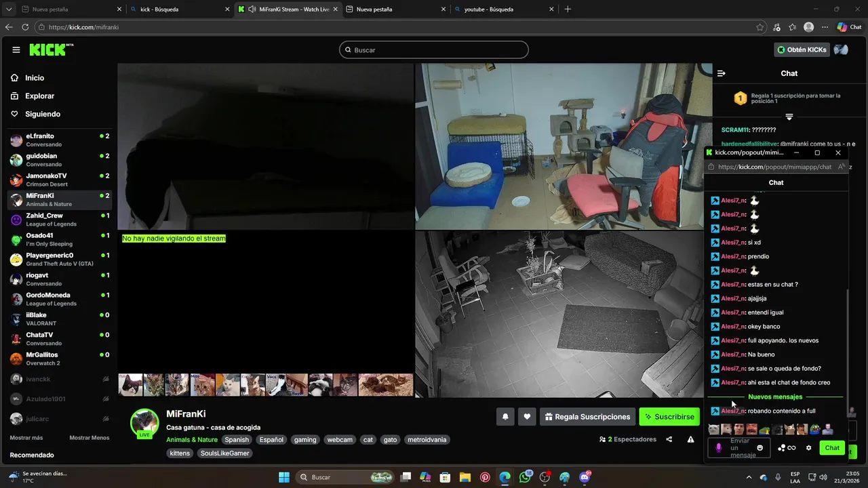Viewport: 868px width, 488px height.
Task: Click the microphone icon in popout chat input
Action: (x=718, y=448)
